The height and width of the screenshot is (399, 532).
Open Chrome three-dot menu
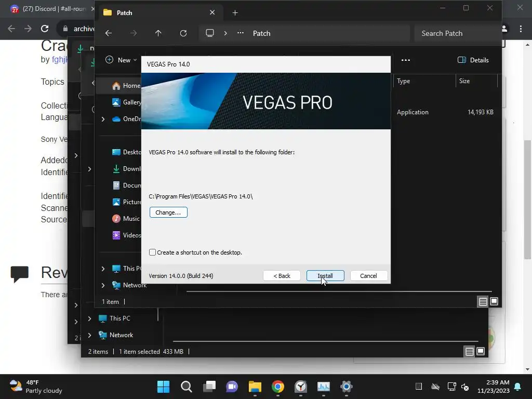point(521,29)
